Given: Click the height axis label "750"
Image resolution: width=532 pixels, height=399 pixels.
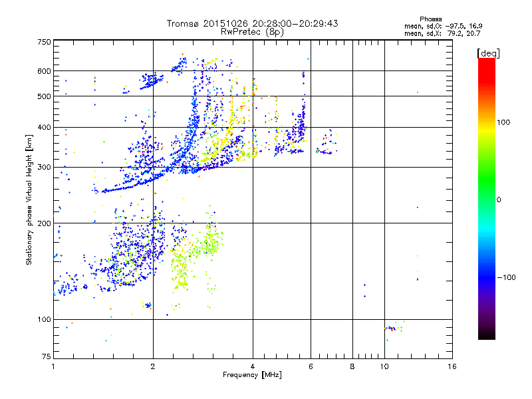Looking at the screenshot, I should [44, 42].
